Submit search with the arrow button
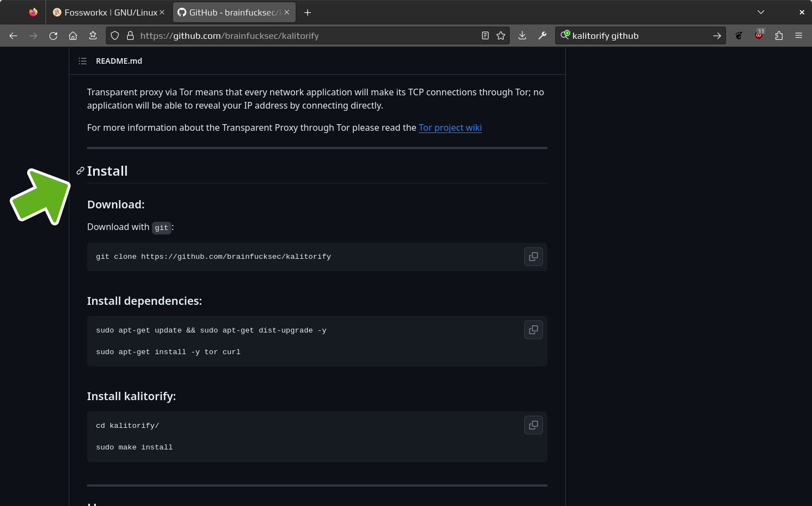Image resolution: width=812 pixels, height=506 pixels. click(717, 35)
